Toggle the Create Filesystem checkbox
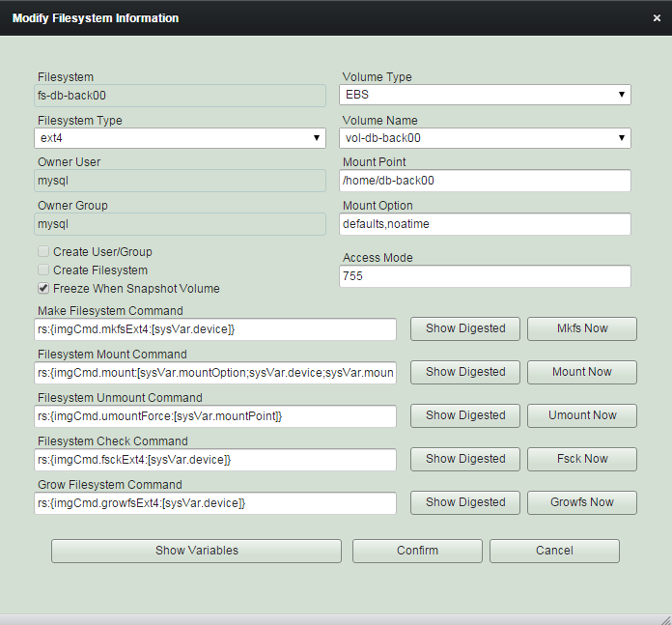 [43, 270]
